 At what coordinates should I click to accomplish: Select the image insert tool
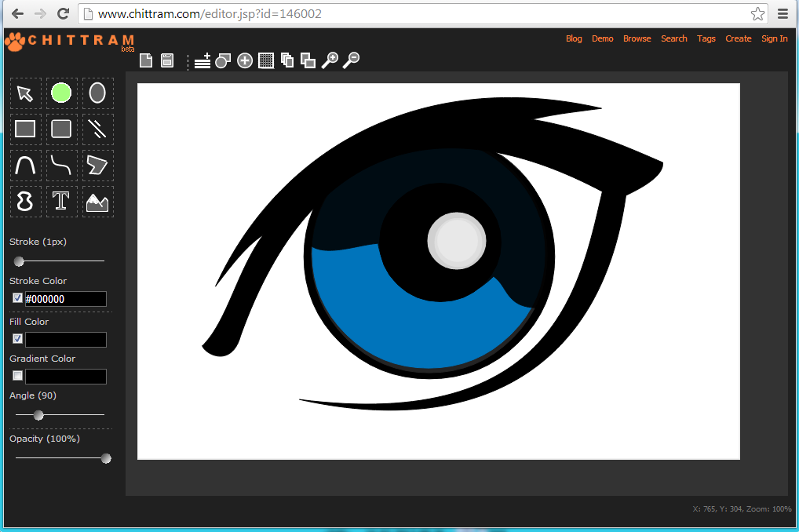[97, 202]
